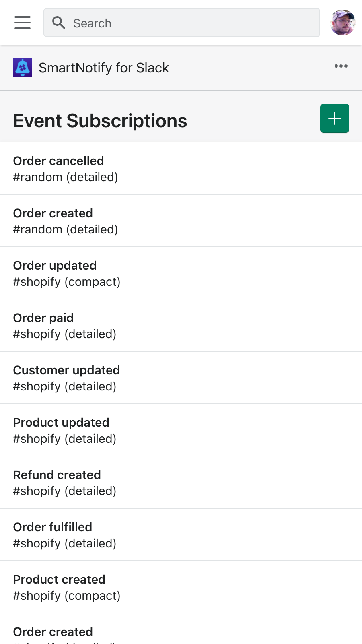The image size is (362, 644).
Task: Click the Event Subscriptions heading
Action: coord(100,120)
